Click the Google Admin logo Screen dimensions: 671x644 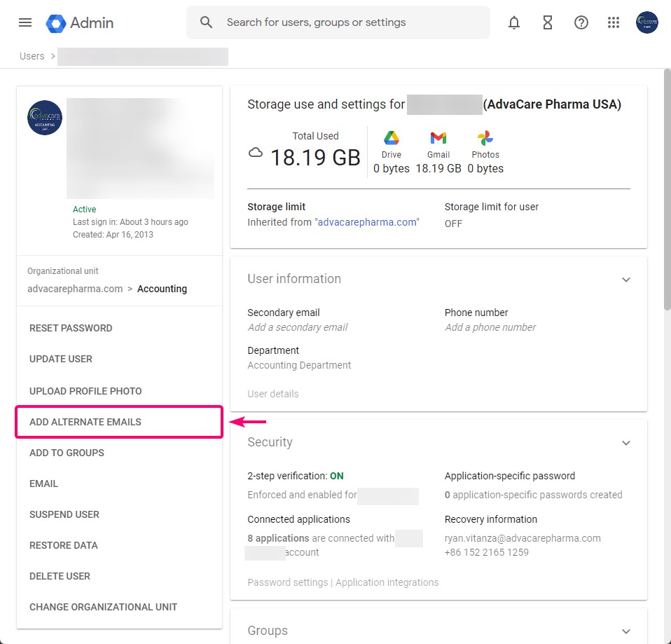tap(80, 22)
